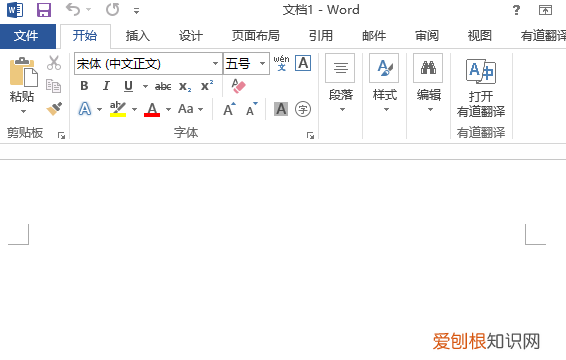Open the 邮件 Mailings tab
The width and height of the screenshot is (566, 360).
click(374, 36)
